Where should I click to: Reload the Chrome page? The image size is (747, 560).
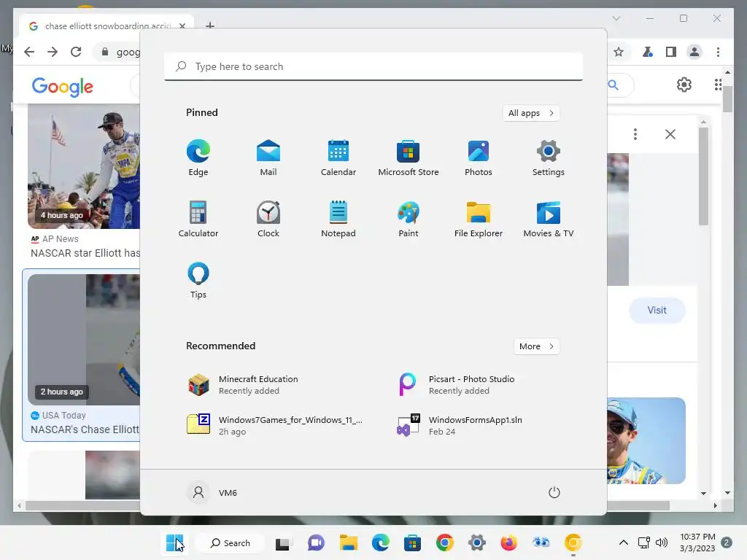pos(76,52)
